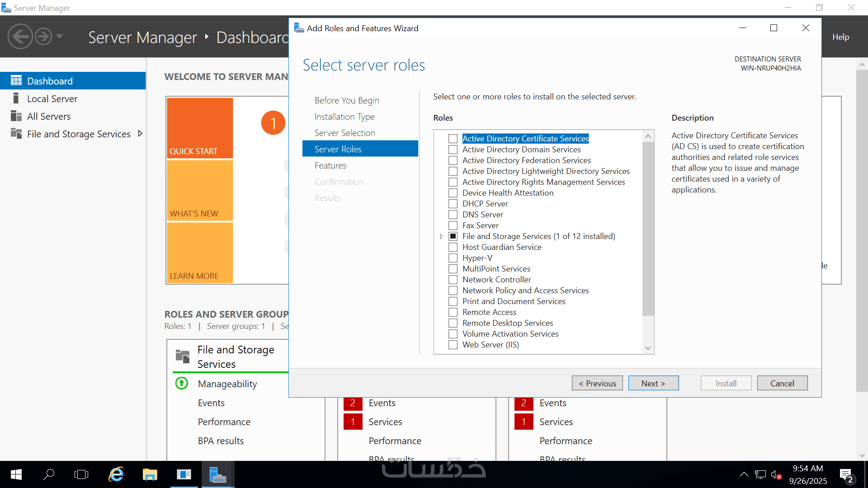Click the QUICK START tile
Image resolution: width=868 pixels, height=488 pixels.
[200, 128]
